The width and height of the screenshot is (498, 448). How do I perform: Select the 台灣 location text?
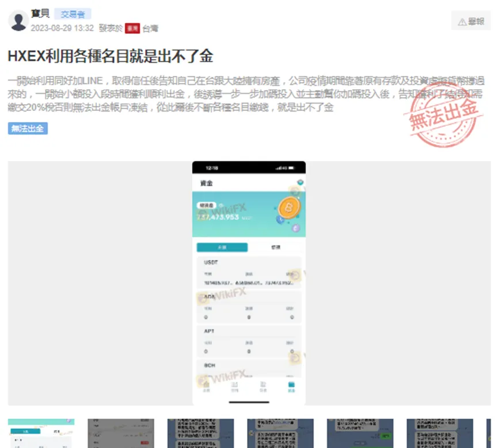150,29
